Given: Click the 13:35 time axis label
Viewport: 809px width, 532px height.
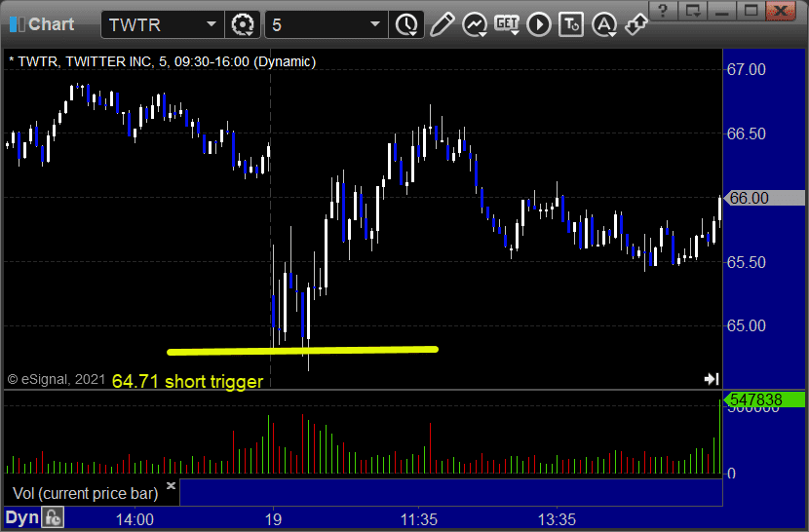Looking at the screenshot, I should tap(557, 519).
